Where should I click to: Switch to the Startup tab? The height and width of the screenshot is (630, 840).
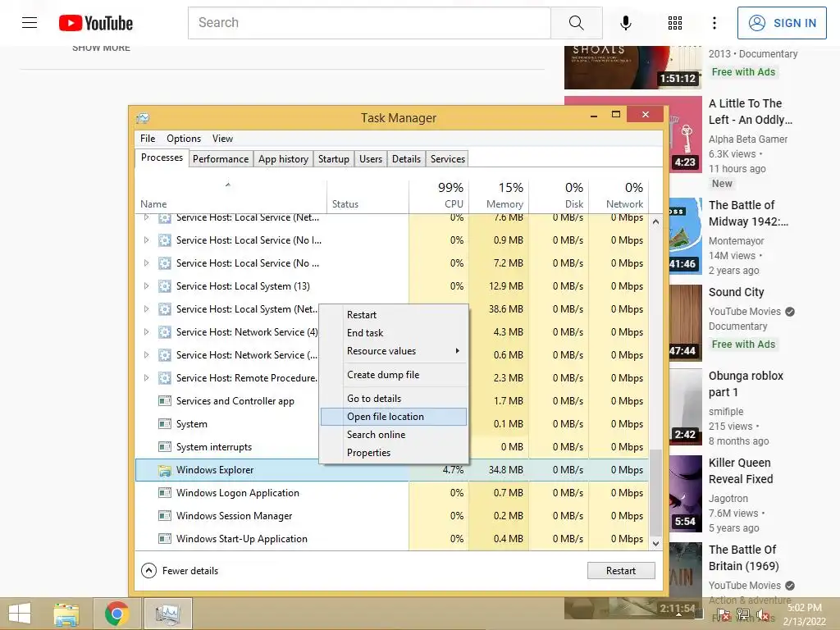click(333, 159)
